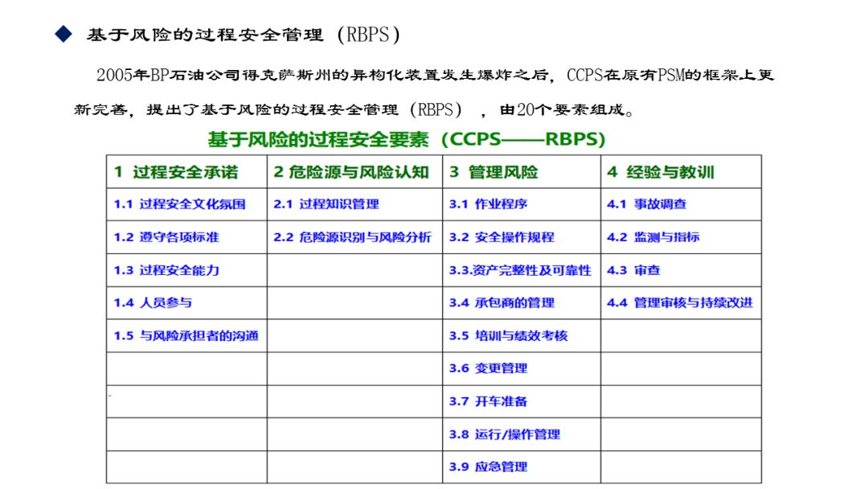Image resolution: width=868 pixels, height=489 pixels.
Task: Click cell 4.2 监测与指标
Action: coord(681,237)
